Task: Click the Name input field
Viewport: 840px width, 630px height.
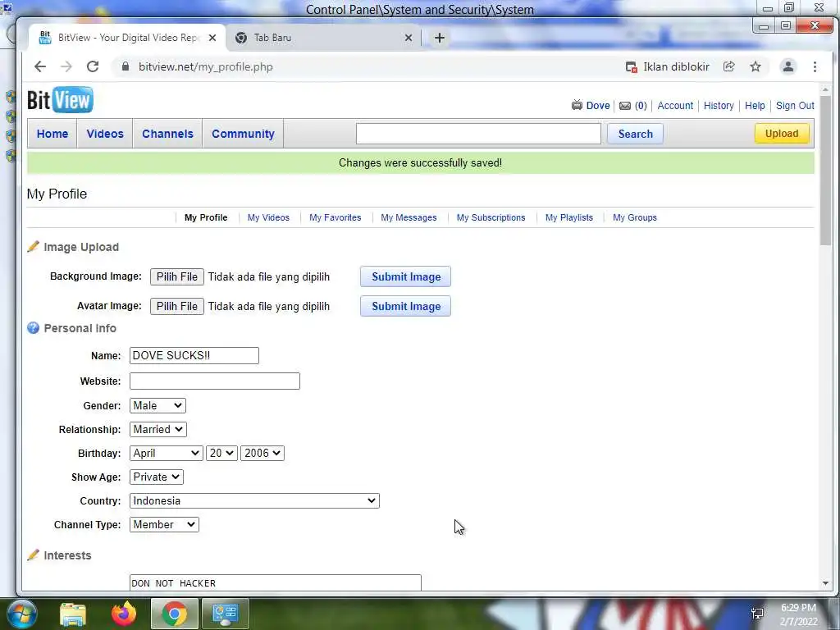Action: coord(194,355)
